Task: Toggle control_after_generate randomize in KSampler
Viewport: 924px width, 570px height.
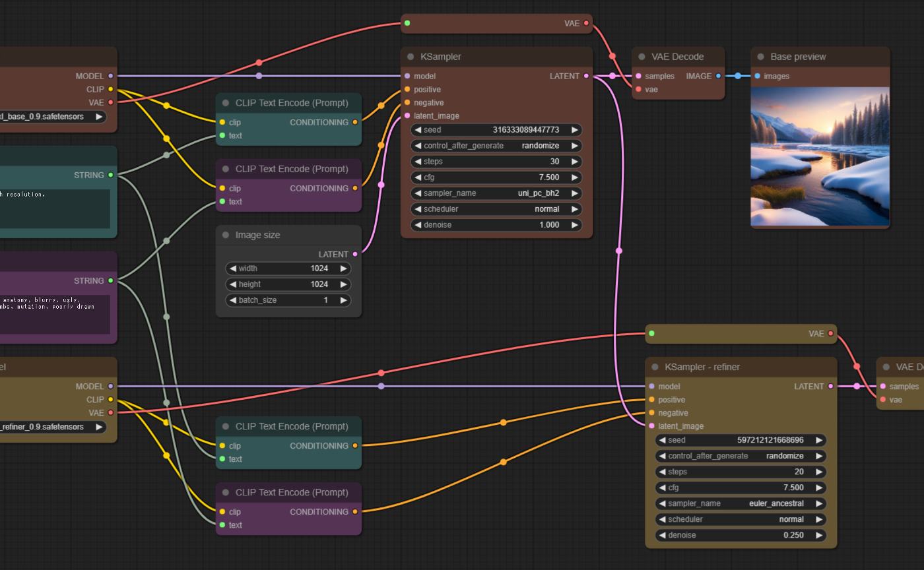Action: click(x=496, y=146)
